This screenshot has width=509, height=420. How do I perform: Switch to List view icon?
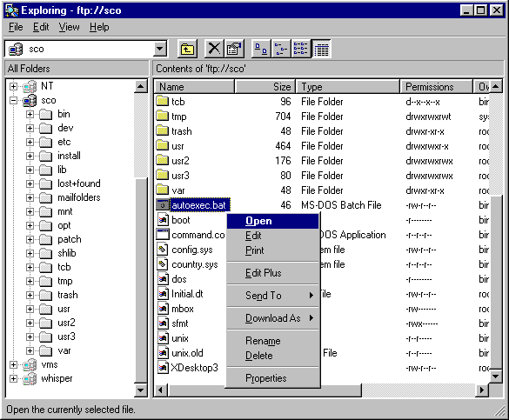(x=300, y=49)
